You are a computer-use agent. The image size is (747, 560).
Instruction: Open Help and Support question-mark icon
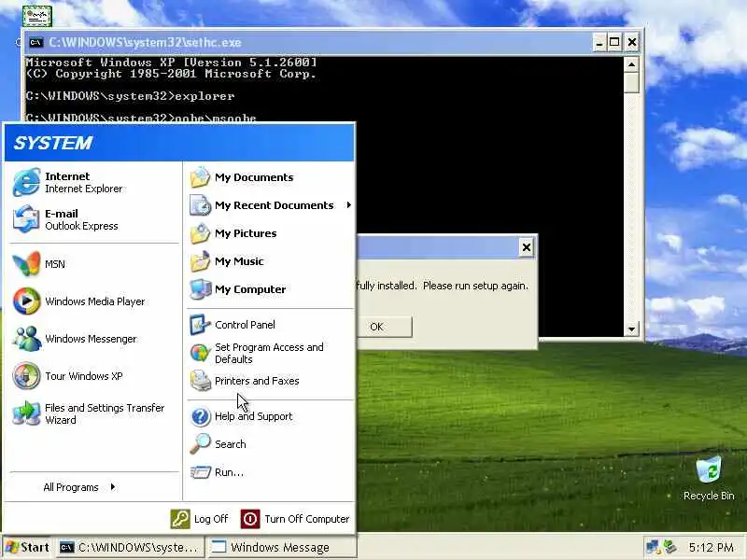coord(200,416)
